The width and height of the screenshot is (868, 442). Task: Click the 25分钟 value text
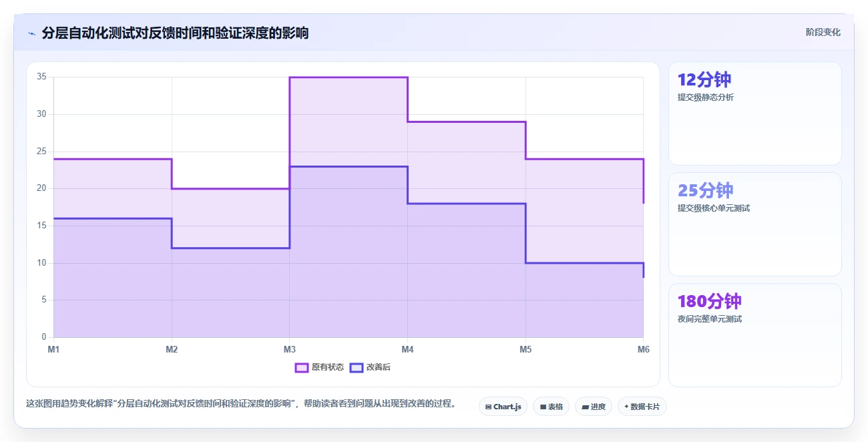705,190
